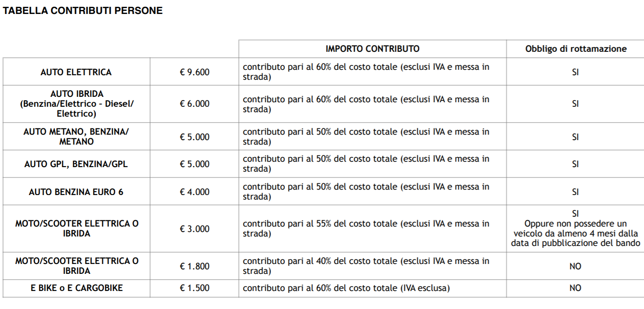This screenshot has height=309, width=644.
Task: Select the AUTO IBRIDA vehicle type cell
Action: tap(76, 104)
